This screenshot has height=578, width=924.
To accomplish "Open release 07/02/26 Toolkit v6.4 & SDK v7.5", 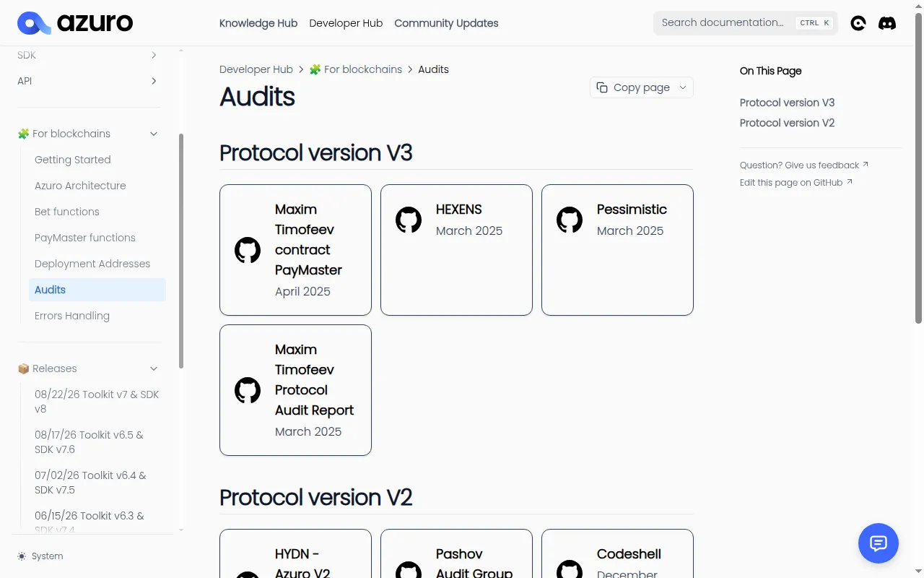I will pyautogui.click(x=97, y=483).
